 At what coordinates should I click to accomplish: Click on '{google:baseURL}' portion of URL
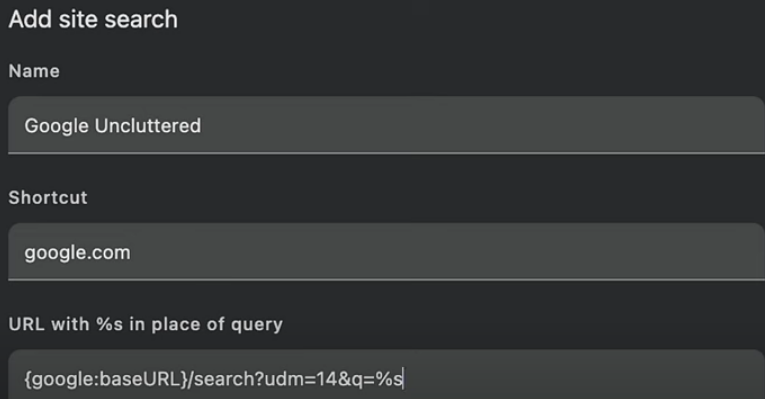pos(106,379)
